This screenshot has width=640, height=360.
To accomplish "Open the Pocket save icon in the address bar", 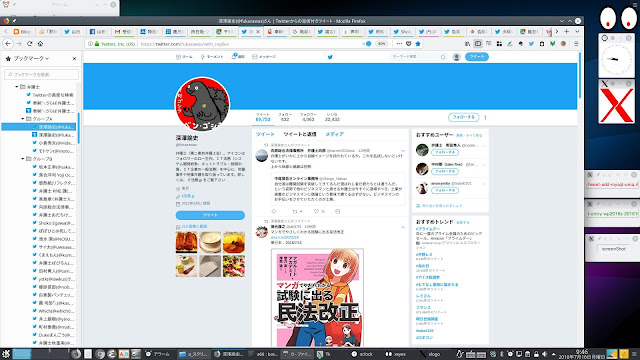I will click(x=409, y=44).
